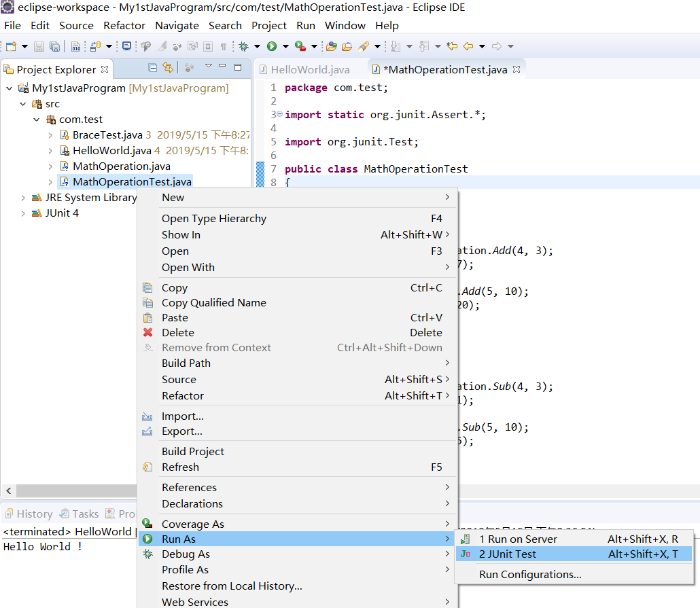This screenshot has width=700, height=608.
Task: Switch to the Tasks tab
Action: pos(79,514)
